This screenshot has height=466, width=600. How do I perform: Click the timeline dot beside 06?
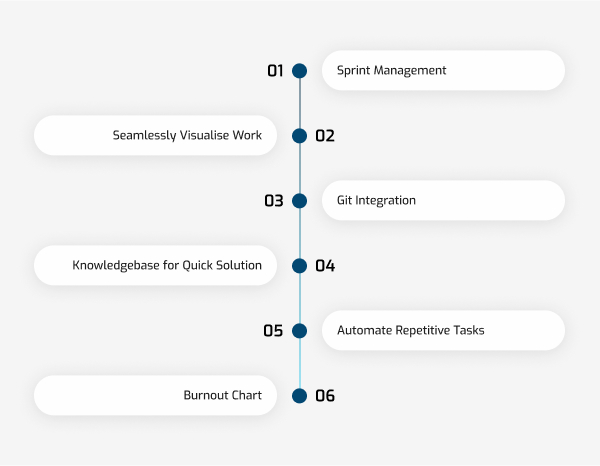pos(299,396)
